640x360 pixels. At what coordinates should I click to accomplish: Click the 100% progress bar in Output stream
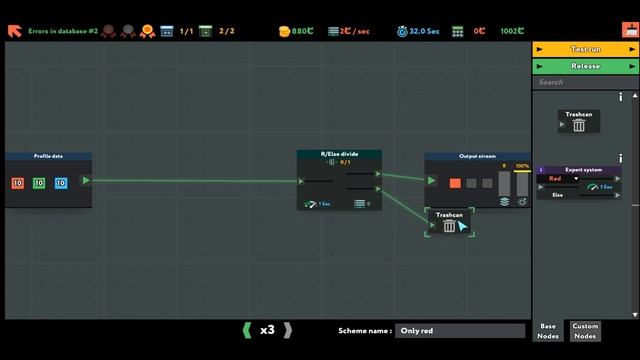click(x=522, y=184)
